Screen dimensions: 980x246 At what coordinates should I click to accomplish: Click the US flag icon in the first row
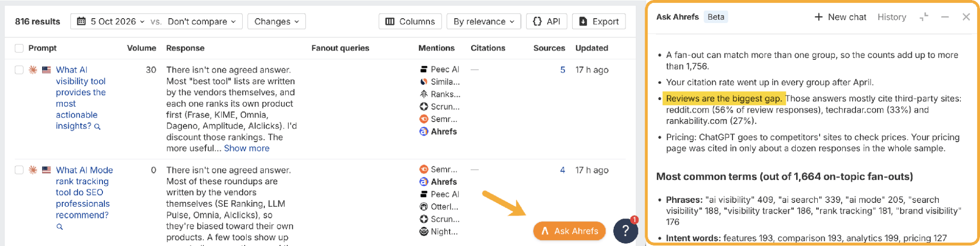(47, 70)
